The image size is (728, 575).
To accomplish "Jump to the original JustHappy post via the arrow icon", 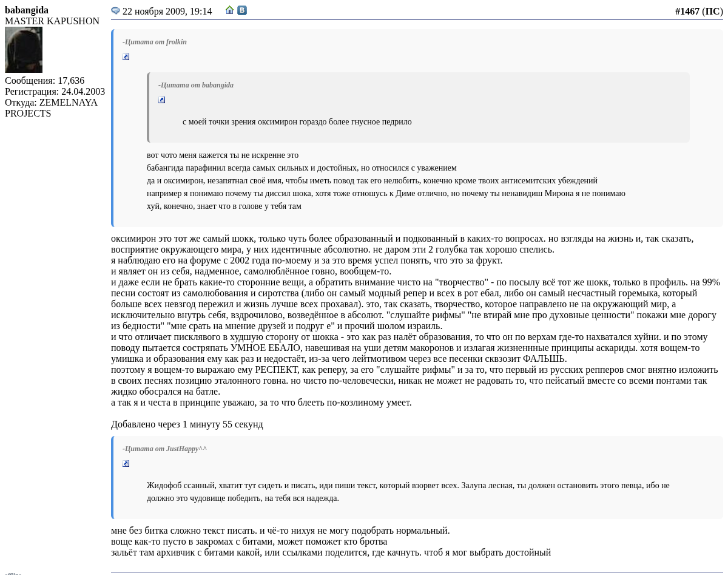I will point(126,464).
